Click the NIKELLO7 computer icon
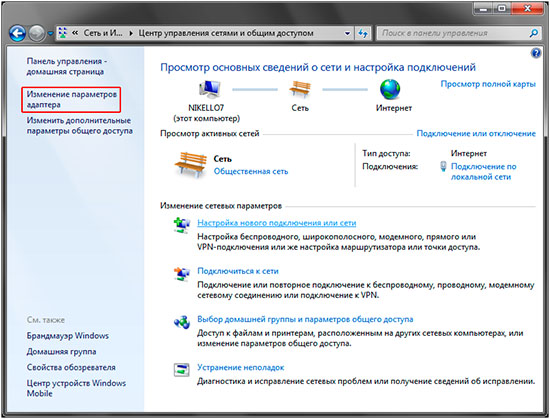Viewport: 550px width, 419px height. tap(209, 90)
